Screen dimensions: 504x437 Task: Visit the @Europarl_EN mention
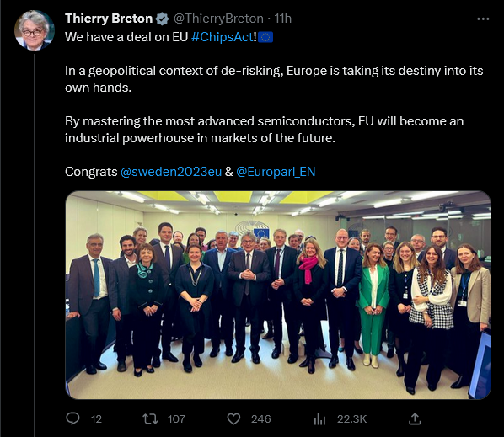[x=276, y=172]
